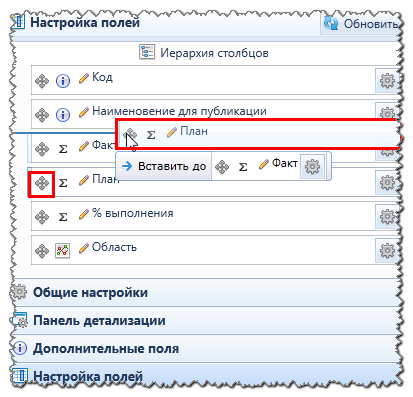
Task: Click pencil icon in the Факт list row
Action: (84, 146)
